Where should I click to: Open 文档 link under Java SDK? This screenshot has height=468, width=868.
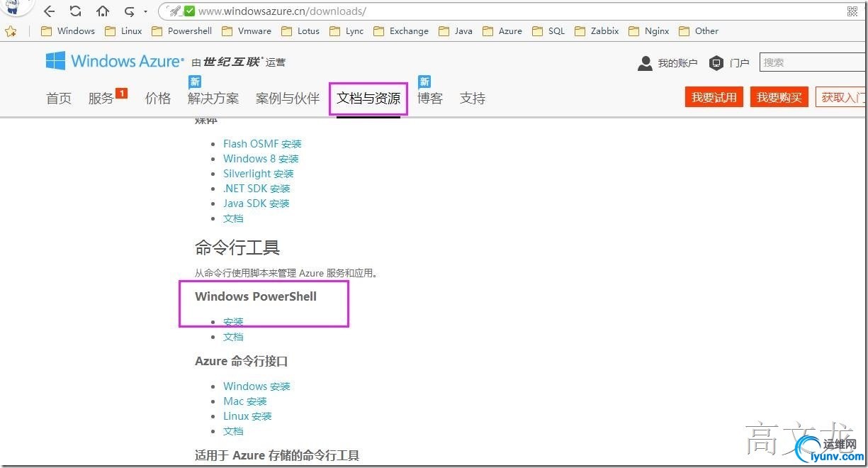[233, 218]
